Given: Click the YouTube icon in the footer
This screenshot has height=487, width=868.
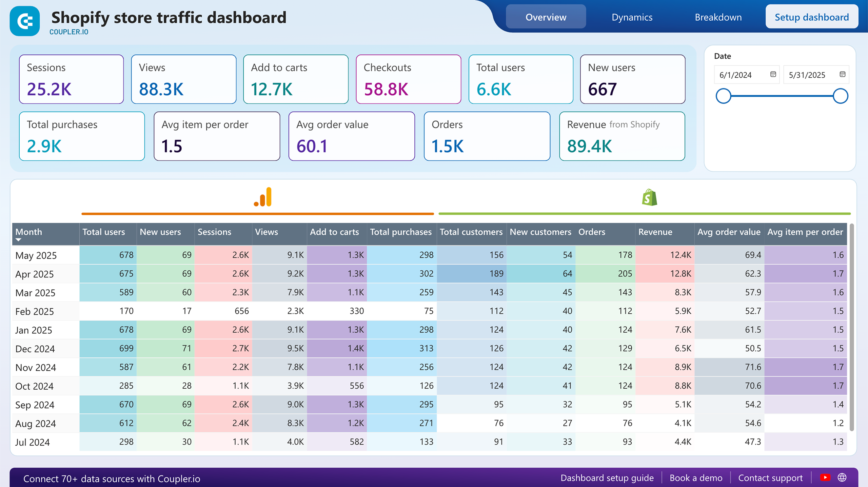Looking at the screenshot, I should 825,478.
